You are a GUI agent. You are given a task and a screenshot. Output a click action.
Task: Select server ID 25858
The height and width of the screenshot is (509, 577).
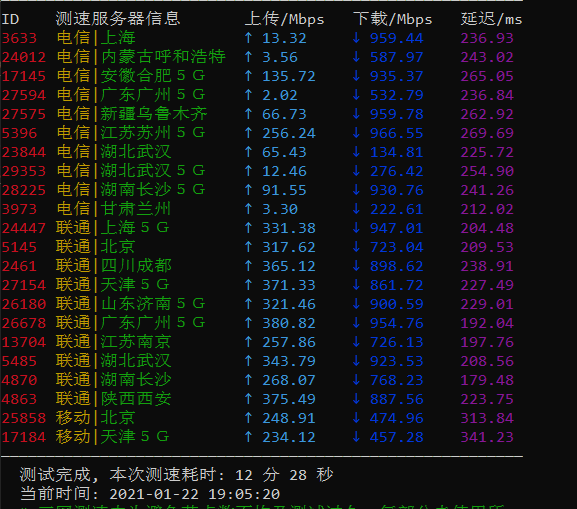pos(24,418)
